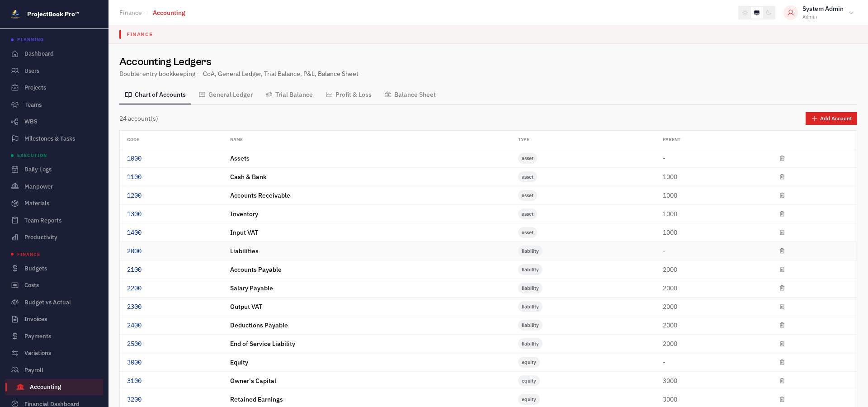
Task: Click the Finance breadcrumb link
Action: 131,13
